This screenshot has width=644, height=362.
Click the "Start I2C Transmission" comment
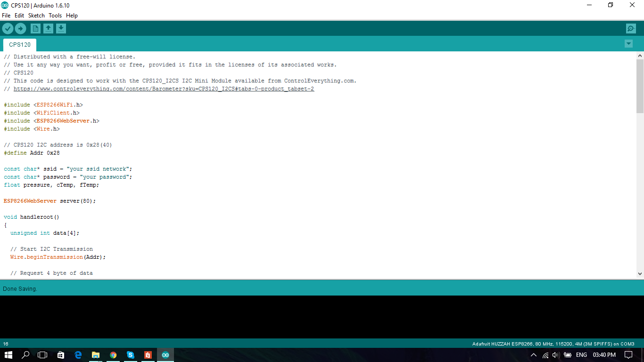[51, 249]
